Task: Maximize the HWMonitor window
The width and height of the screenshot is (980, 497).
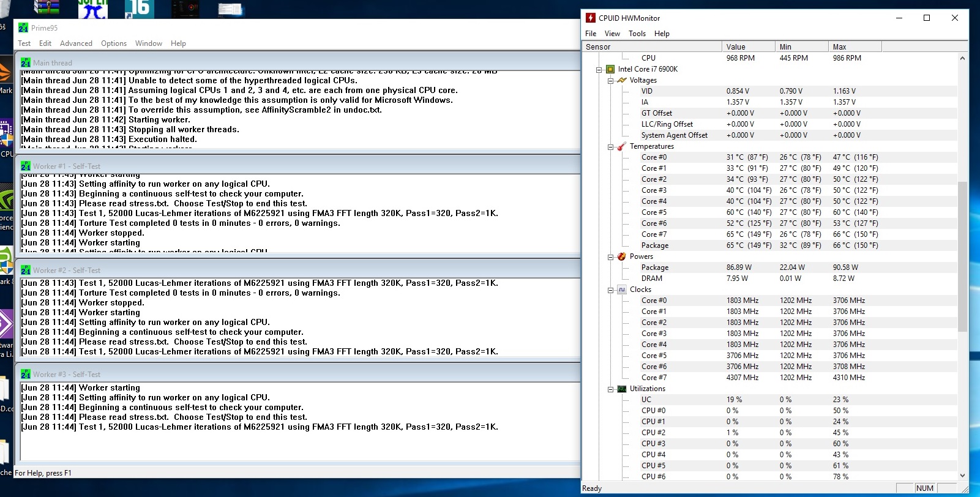Action: (927, 18)
